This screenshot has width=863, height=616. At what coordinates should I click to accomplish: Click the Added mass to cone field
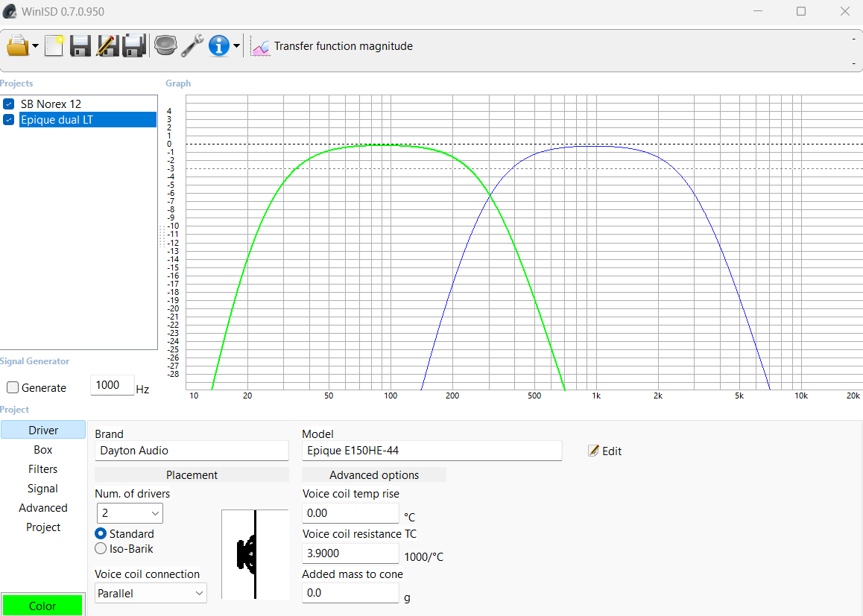[350, 593]
